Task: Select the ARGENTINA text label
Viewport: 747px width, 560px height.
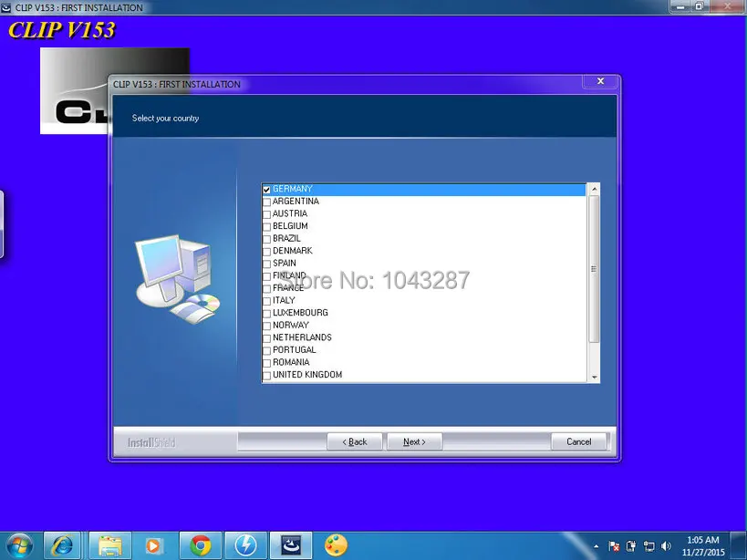Action: tap(296, 202)
